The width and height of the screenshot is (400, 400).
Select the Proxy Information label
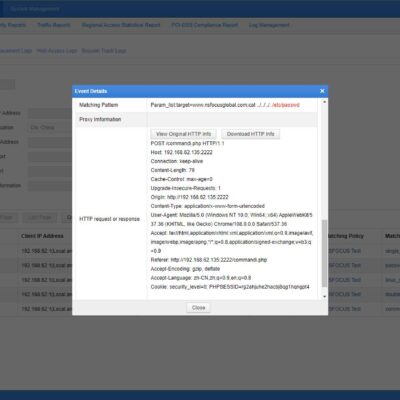(100, 119)
